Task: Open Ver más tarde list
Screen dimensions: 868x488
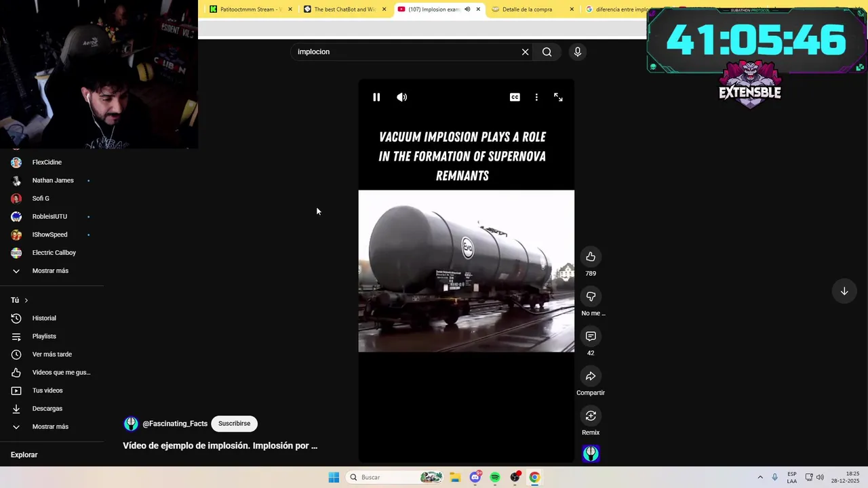Action: tap(52, 354)
